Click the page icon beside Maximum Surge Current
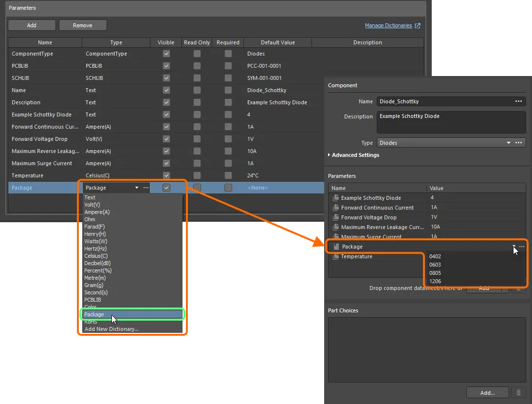The height and width of the screenshot is (404, 532). [x=336, y=237]
